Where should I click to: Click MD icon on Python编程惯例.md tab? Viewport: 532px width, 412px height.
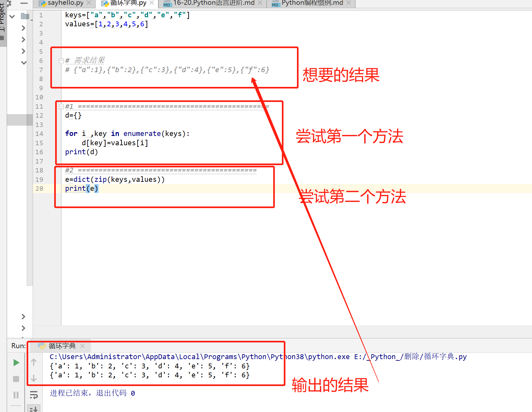[275, 4]
